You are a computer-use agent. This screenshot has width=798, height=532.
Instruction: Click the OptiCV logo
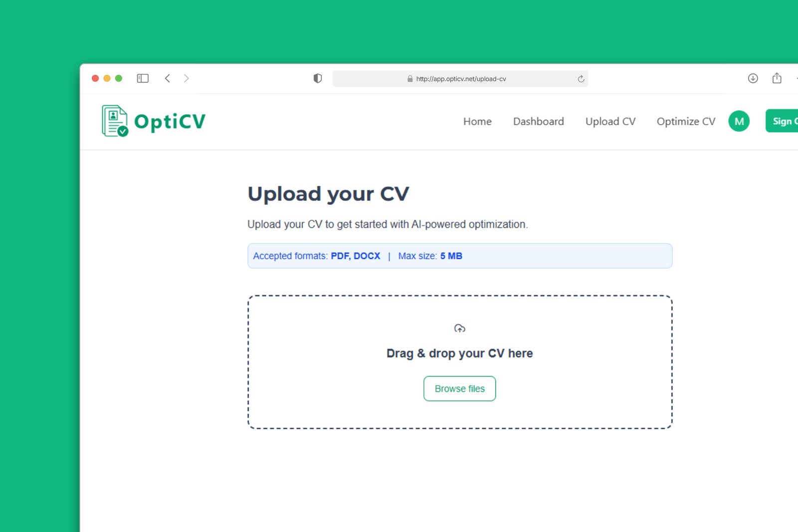[x=154, y=121]
